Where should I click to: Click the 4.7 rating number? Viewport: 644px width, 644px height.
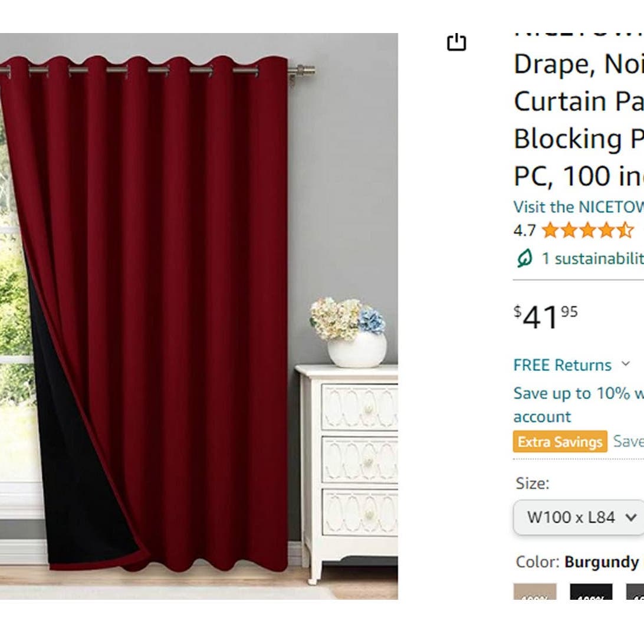point(524,230)
